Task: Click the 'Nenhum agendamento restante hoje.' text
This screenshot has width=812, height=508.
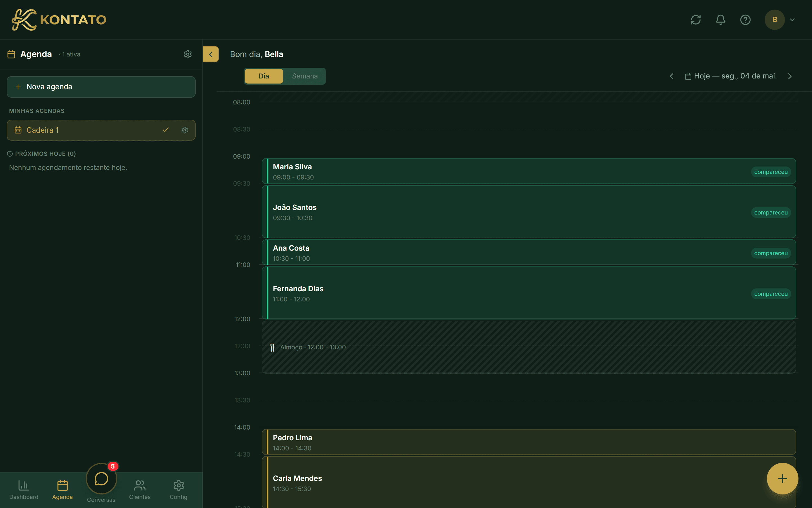Action: click(68, 168)
